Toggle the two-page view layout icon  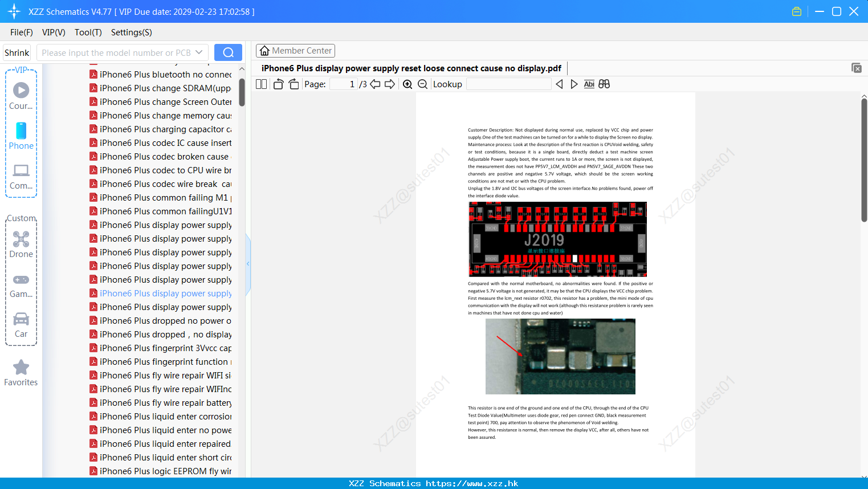[x=261, y=84]
